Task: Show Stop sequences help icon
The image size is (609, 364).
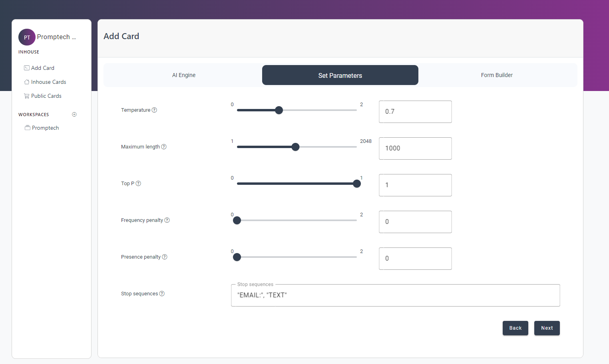Action: pos(162,294)
